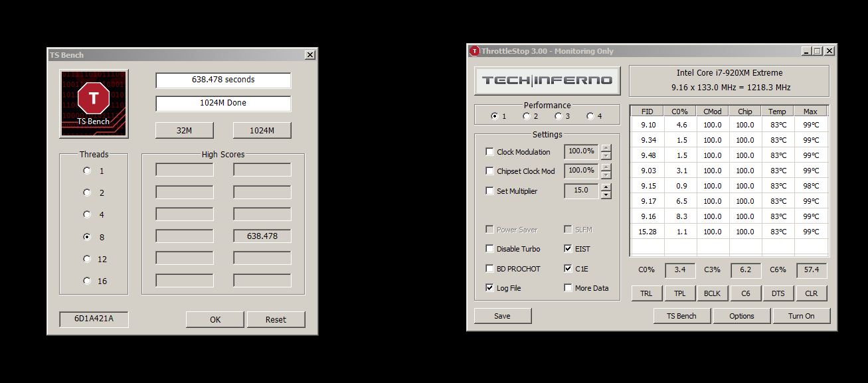
Task: Check the Disable Turbo option
Action: (x=490, y=249)
